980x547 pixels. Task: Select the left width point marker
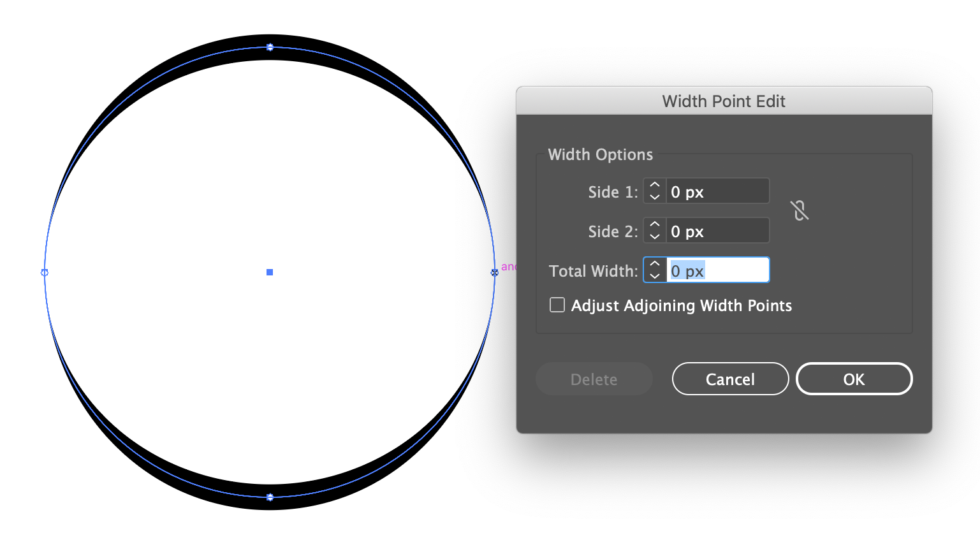click(45, 272)
